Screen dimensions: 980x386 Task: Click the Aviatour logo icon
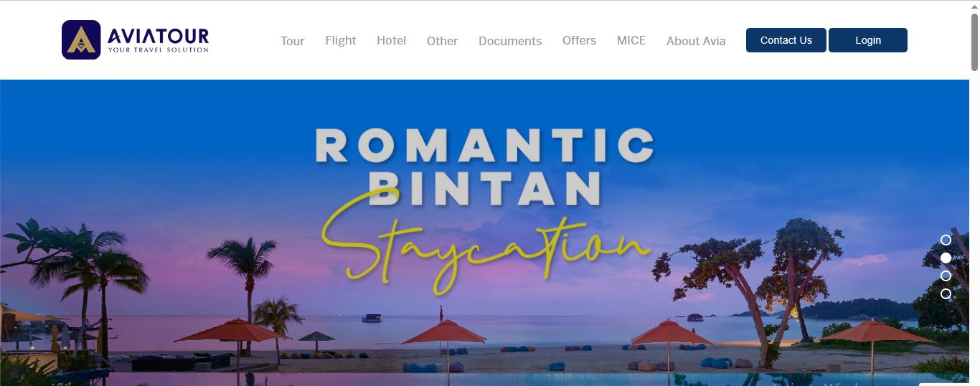pyautogui.click(x=81, y=39)
